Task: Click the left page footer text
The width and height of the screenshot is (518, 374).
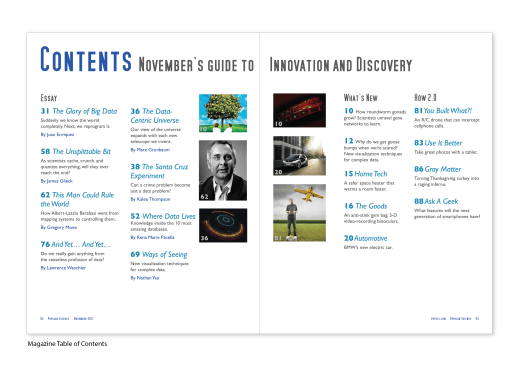Action: 67,319
